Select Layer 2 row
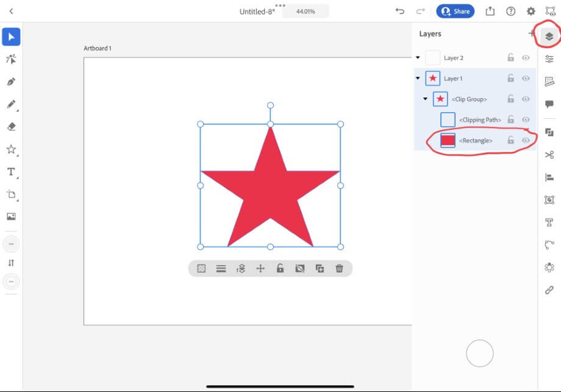 [x=475, y=57]
